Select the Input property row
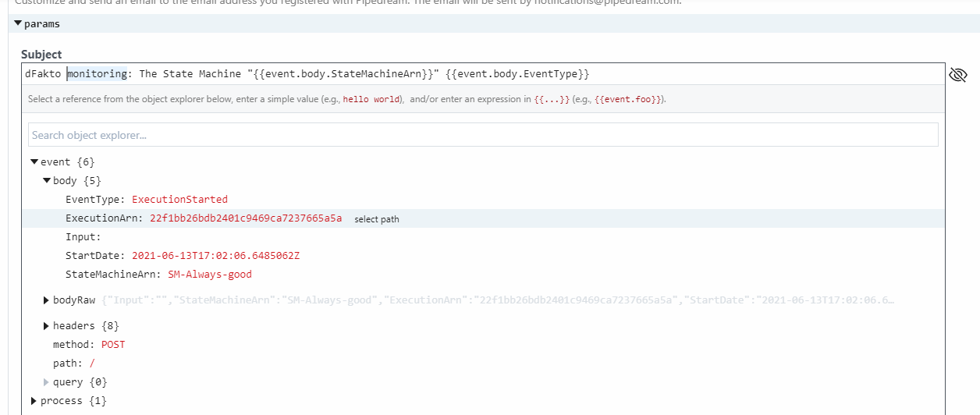The height and width of the screenshot is (415, 980). pos(83,237)
